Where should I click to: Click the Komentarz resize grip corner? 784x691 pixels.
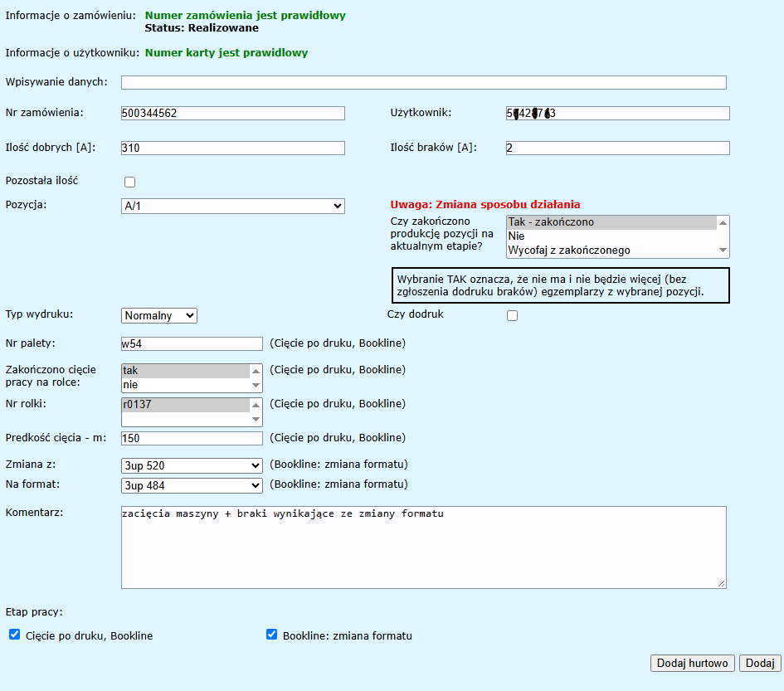tap(722, 584)
